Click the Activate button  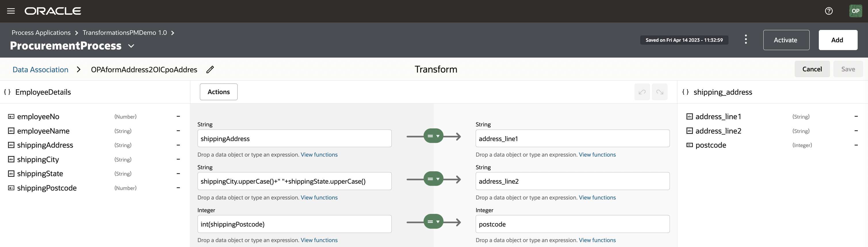coord(786,40)
